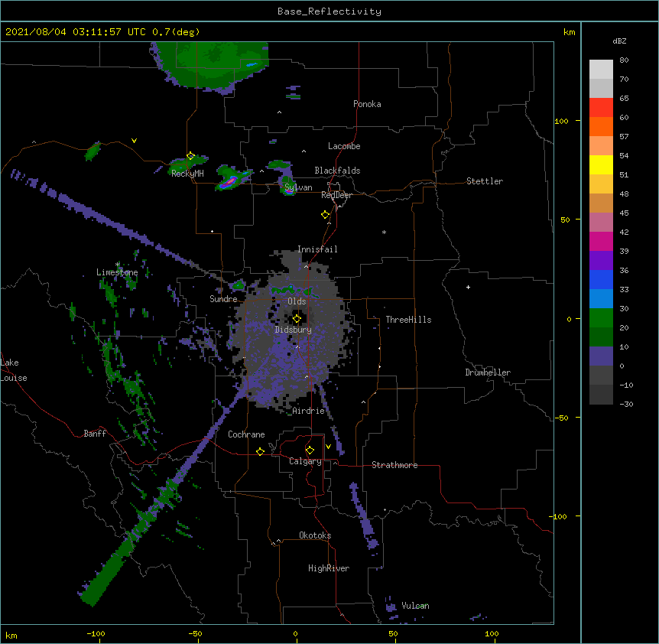Click the yellow V marker east of the Calgary diamond
659x644 pixels.
pos(328,447)
